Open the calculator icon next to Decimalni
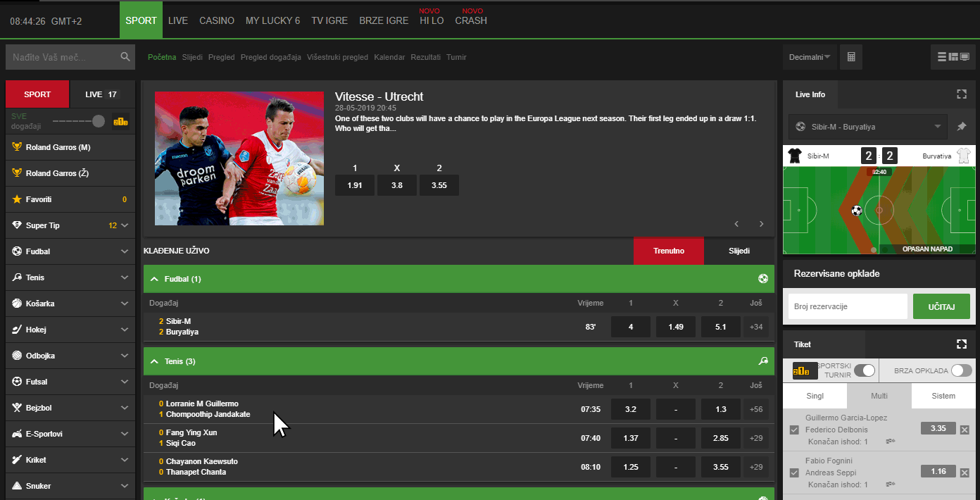 [850, 57]
